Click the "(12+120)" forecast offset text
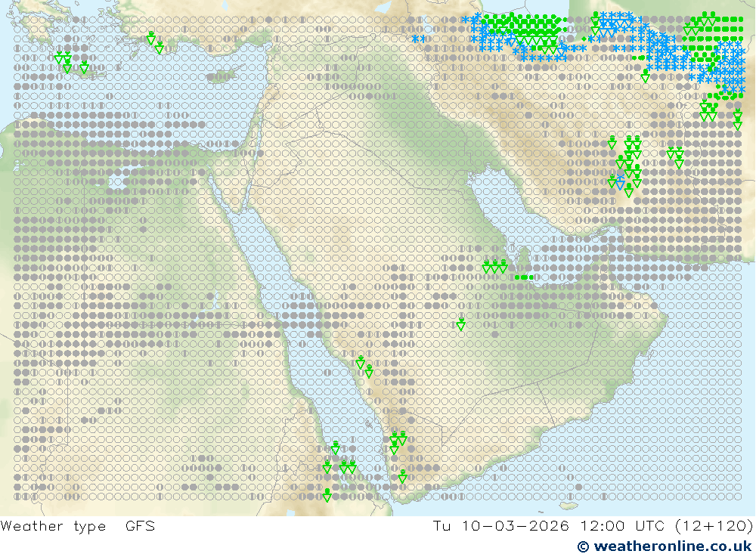The height and width of the screenshot is (554, 756). click(714, 525)
